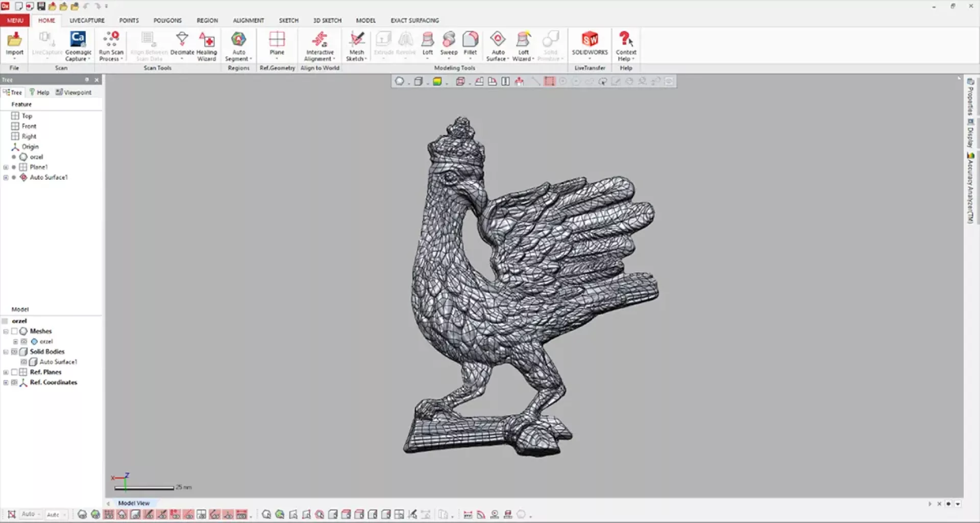
Task: Click the Import icon in the ribbon
Action: click(14, 44)
